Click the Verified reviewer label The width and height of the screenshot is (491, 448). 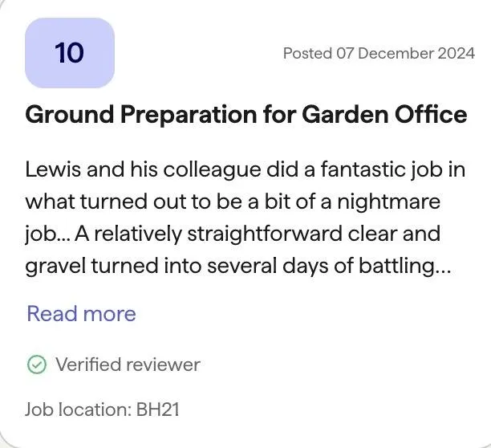(x=128, y=365)
